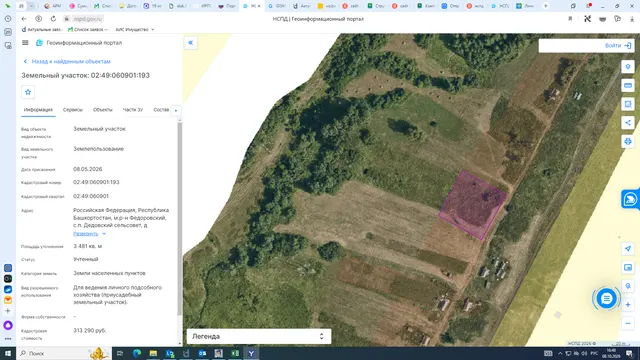Open Список заявок bookmark
This screenshot has height=360, width=640.
pos(88,29)
